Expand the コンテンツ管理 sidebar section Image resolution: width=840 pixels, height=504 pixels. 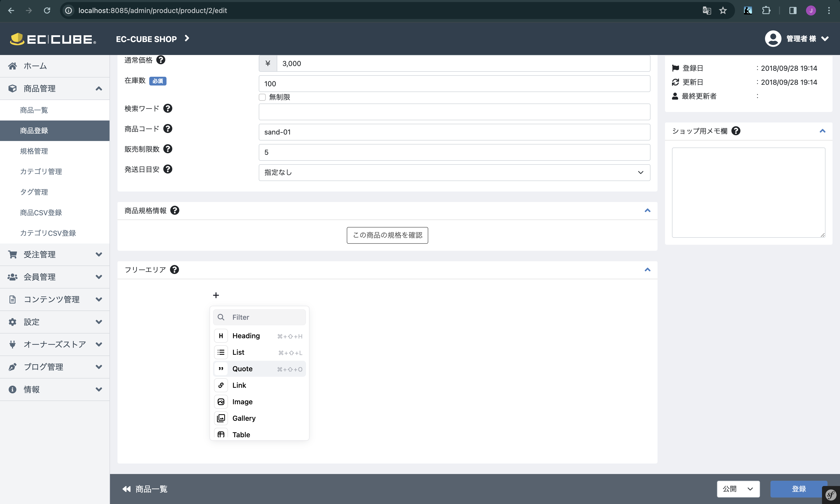pos(55,299)
